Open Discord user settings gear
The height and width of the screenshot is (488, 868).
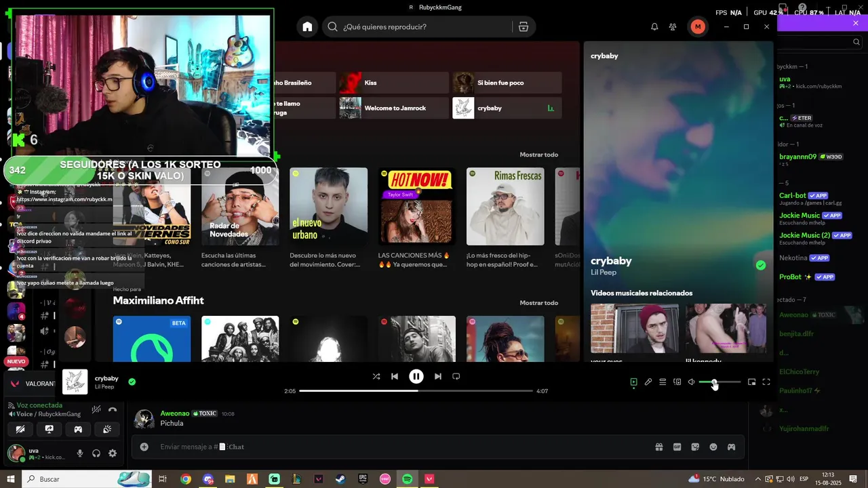[x=113, y=453]
